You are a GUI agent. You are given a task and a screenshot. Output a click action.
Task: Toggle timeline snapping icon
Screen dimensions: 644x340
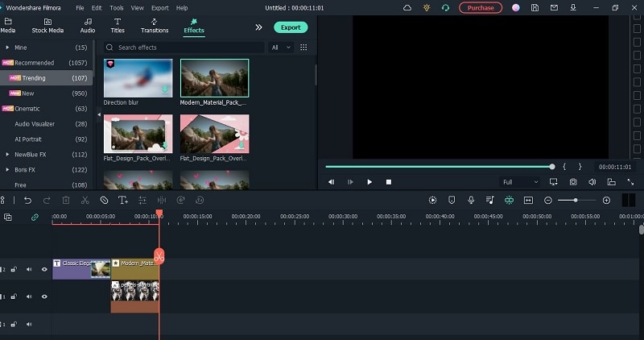point(509,201)
